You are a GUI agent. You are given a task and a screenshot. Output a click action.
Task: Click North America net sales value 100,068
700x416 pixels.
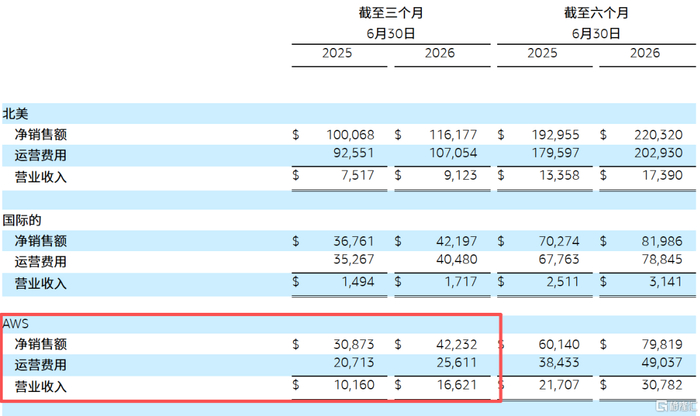coord(350,135)
